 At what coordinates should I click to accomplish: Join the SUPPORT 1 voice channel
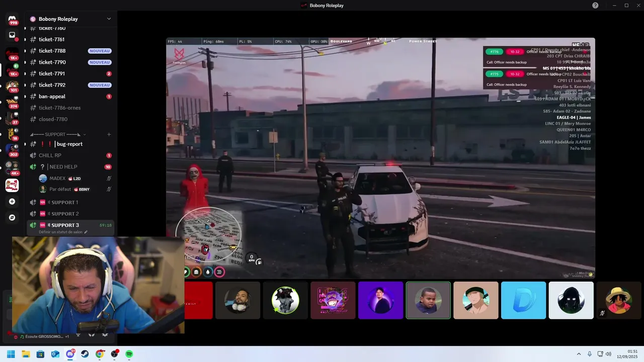[x=70, y=202]
